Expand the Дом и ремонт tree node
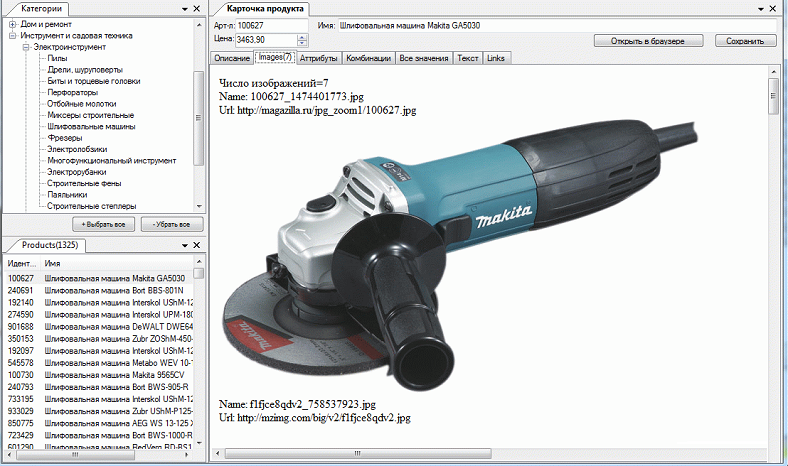The image size is (788, 466). 13,24
